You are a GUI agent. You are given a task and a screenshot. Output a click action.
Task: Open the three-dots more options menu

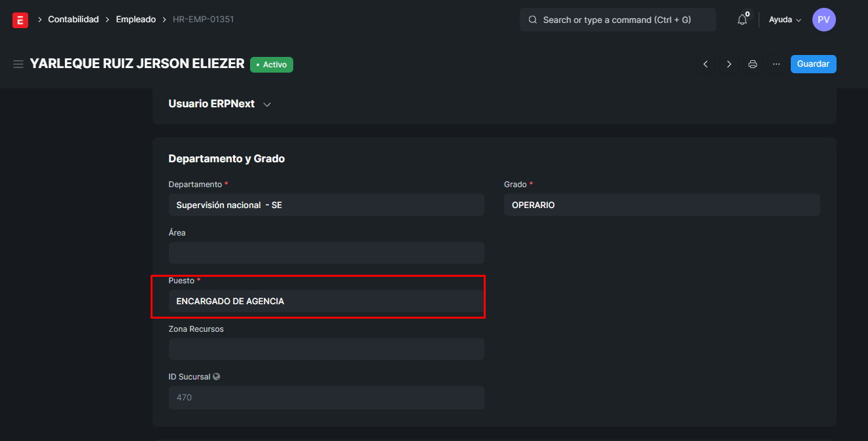click(776, 64)
